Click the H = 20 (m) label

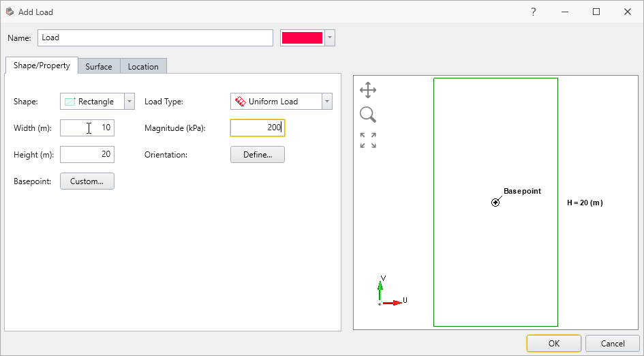click(585, 203)
